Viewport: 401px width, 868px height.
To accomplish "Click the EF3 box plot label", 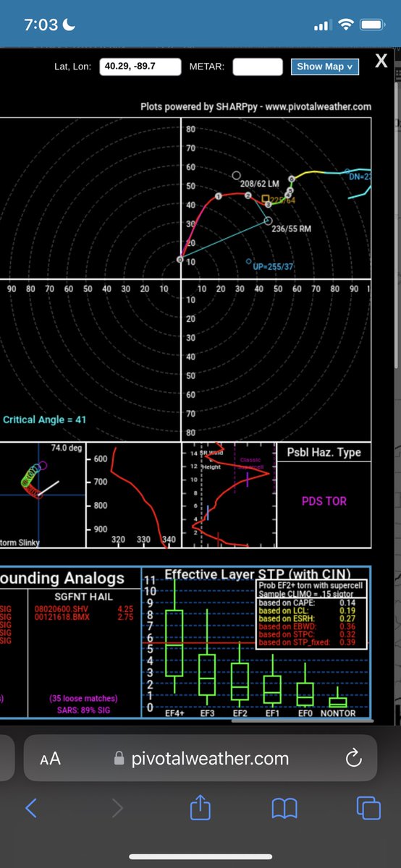I will (208, 713).
